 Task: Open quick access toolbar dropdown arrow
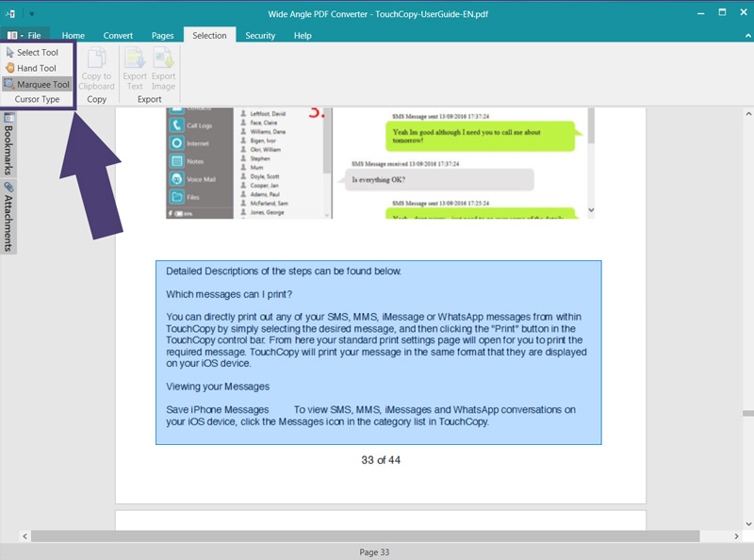click(32, 14)
